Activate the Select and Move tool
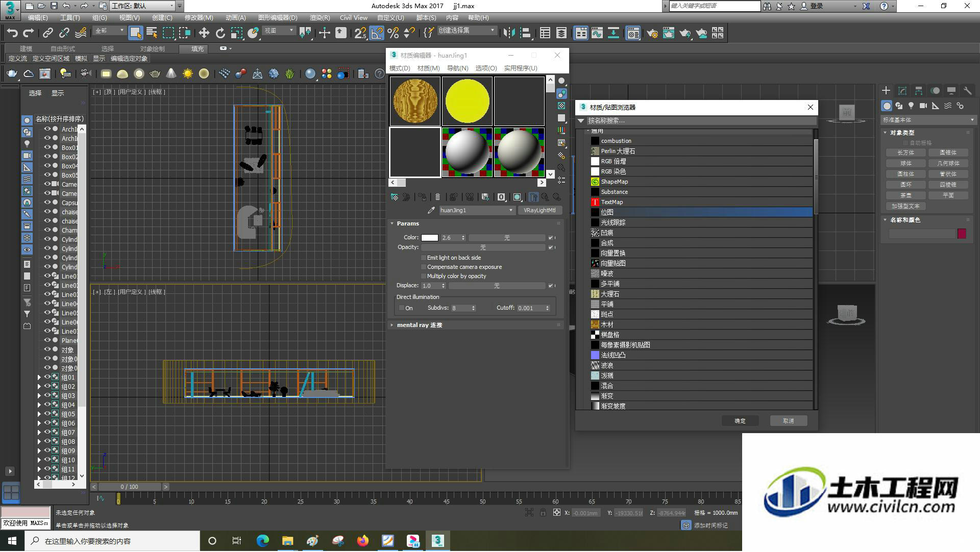This screenshot has height=552, width=980. [204, 33]
